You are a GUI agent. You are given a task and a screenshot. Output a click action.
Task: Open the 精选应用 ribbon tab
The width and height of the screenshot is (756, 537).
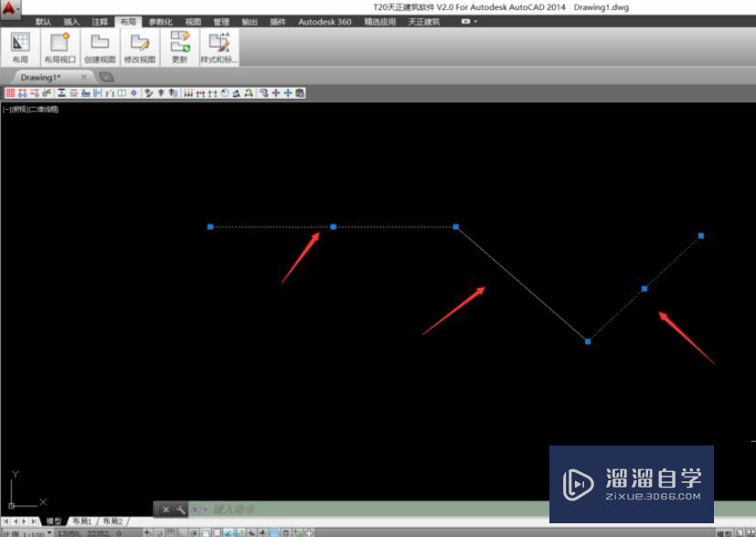380,22
